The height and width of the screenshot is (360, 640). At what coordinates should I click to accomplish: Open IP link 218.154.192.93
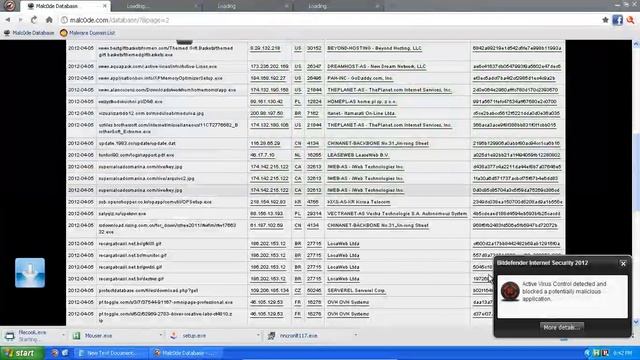268,202
